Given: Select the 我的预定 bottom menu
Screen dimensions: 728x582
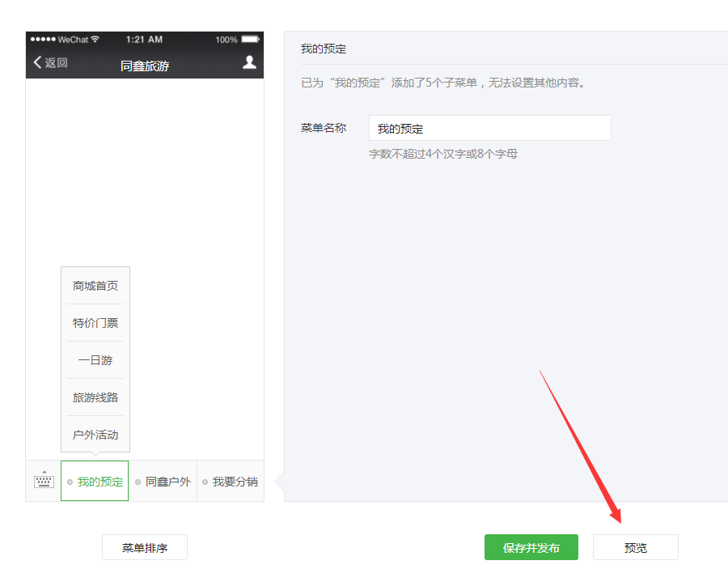Looking at the screenshot, I should (x=95, y=482).
